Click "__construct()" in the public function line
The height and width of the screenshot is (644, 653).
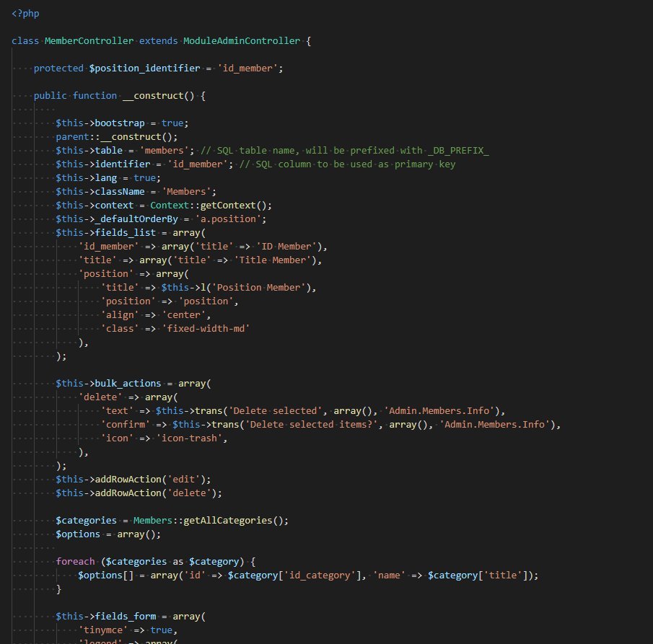pyautogui.click(x=158, y=96)
